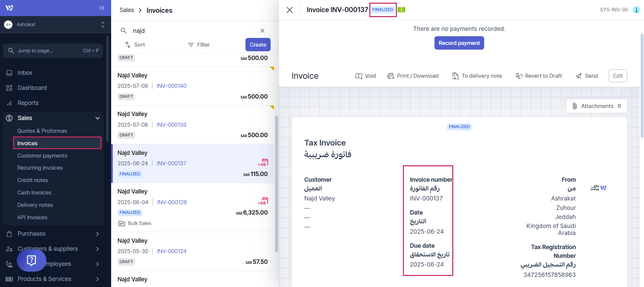Open the help chat bubble
This screenshot has width=644, height=287.
[31, 260]
